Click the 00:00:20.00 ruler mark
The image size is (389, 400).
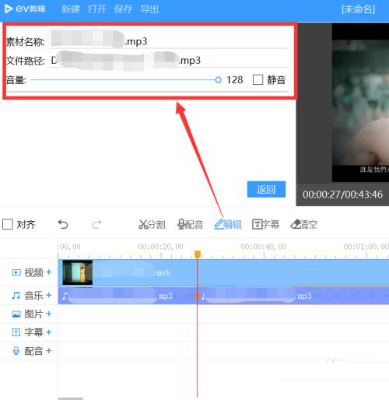coord(161,247)
